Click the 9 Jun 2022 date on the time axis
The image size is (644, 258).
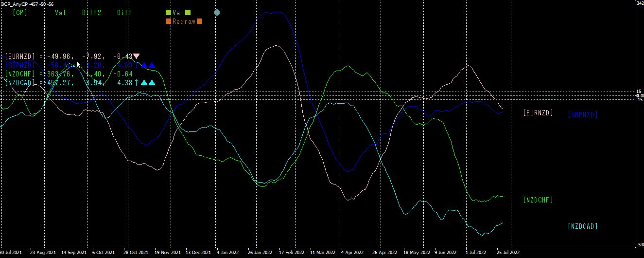pos(446,253)
